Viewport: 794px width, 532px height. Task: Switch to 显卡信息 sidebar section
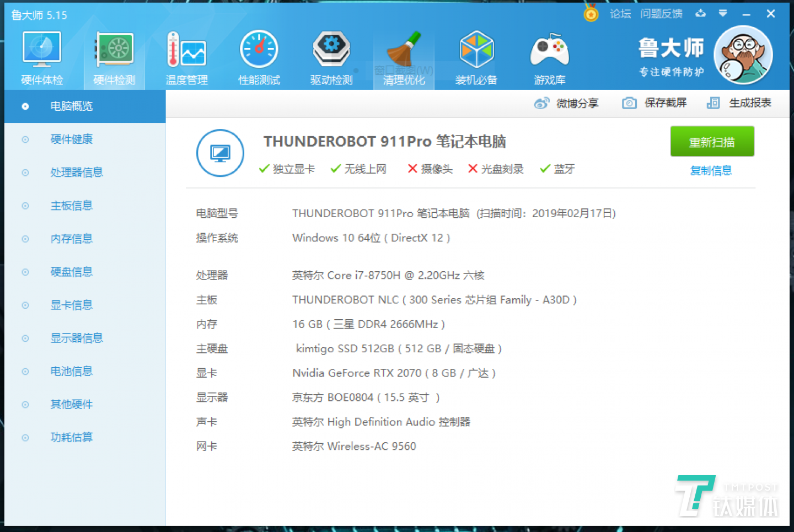[72, 305]
